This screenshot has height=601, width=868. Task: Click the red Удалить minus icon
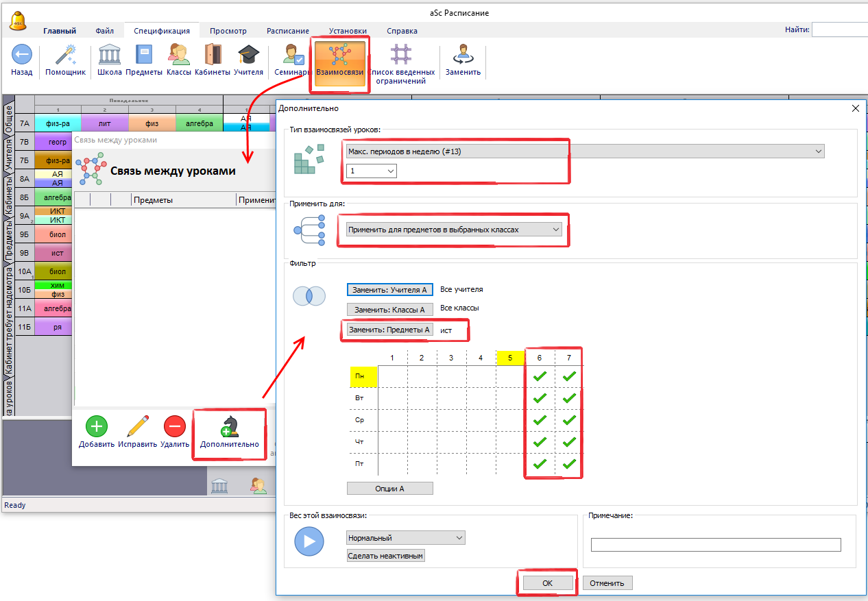(x=174, y=426)
